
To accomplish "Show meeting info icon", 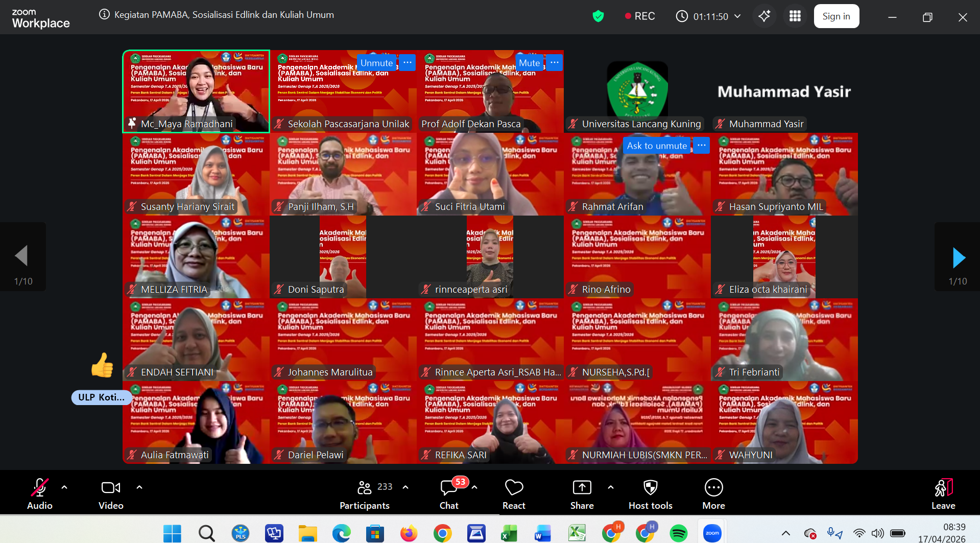I will [104, 15].
